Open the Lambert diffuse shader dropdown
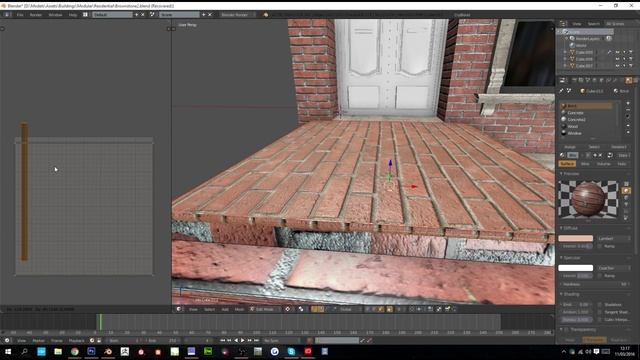The width and height of the screenshot is (640, 360). tap(614, 238)
